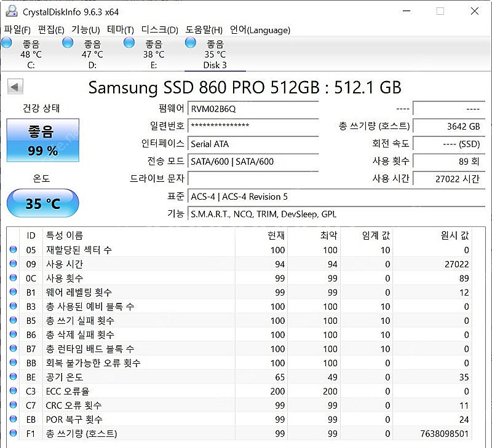
Task: Click the firmware field RVM02B6Q
Action: [x=253, y=109]
